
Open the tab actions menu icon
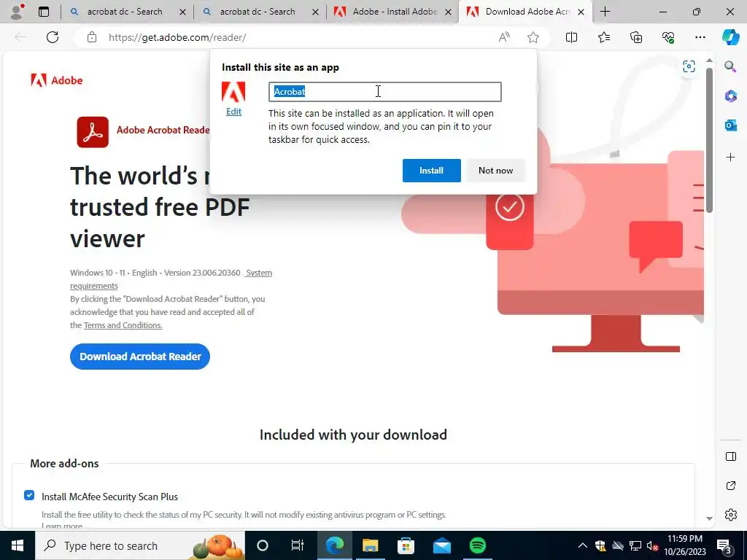[x=43, y=12]
